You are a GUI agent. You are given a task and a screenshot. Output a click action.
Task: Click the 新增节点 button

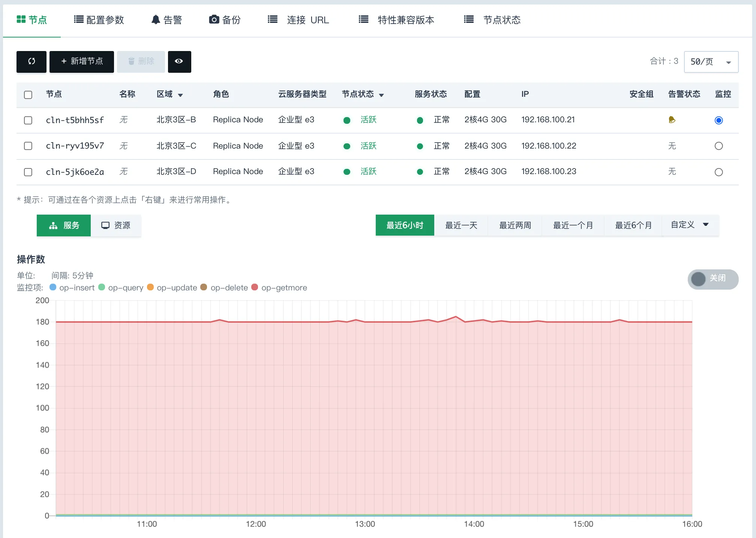point(81,62)
